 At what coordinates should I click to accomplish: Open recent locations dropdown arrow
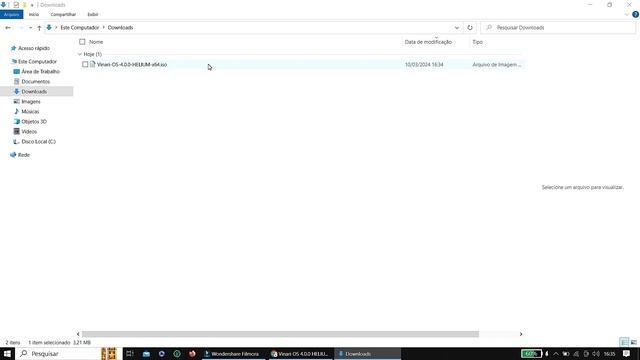[x=31, y=28]
